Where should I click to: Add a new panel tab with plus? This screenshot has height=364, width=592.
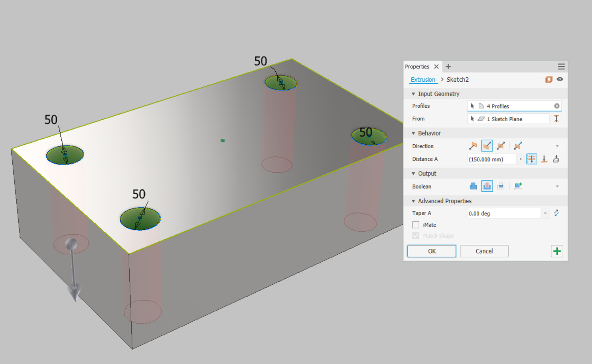point(448,67)
